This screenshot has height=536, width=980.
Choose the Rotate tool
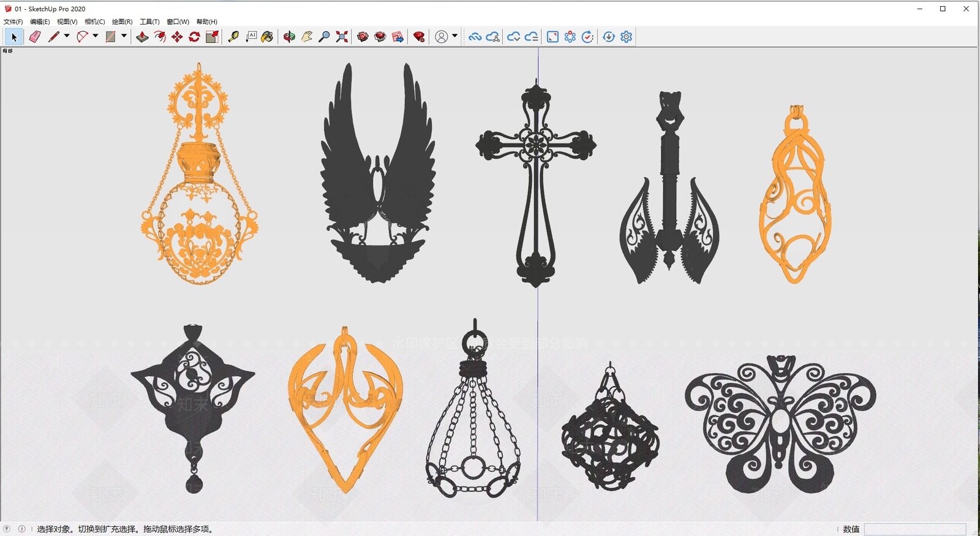pos(194,37)
